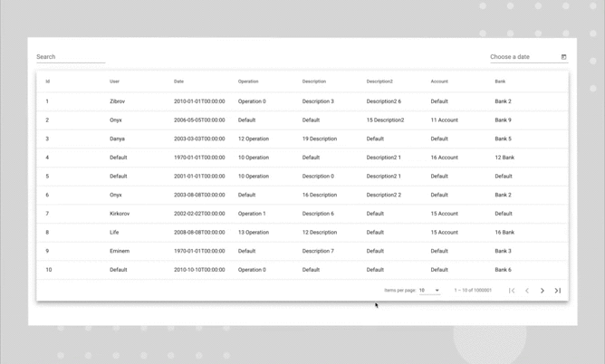
Task: Click the 'Bank 9' cell
Action: [x=504, y=120]
